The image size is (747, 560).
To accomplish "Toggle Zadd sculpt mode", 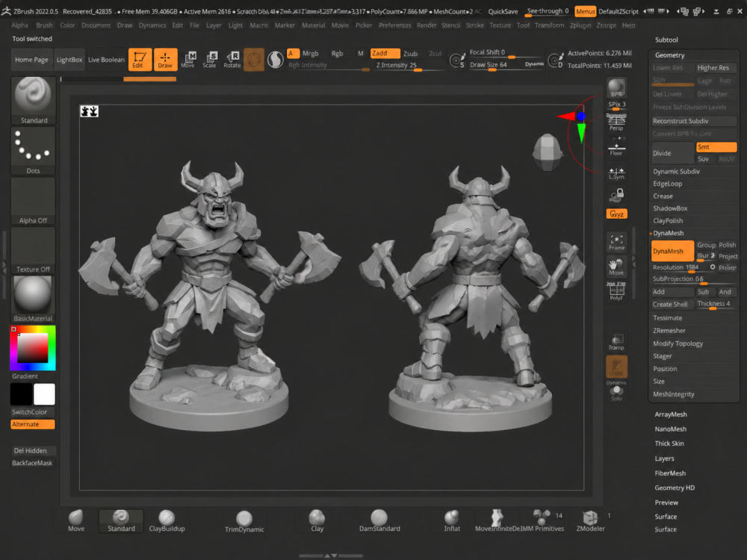I will point(385,53).
